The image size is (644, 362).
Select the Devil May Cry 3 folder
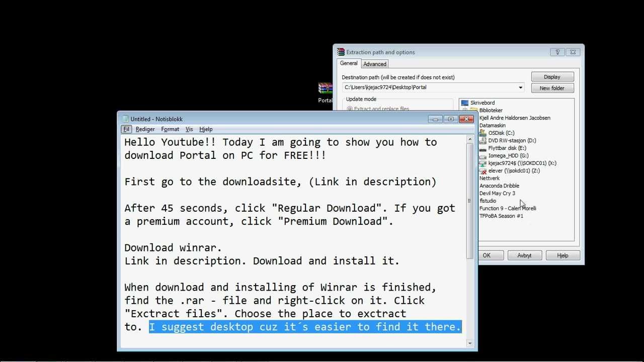click(x=497, y=194)
